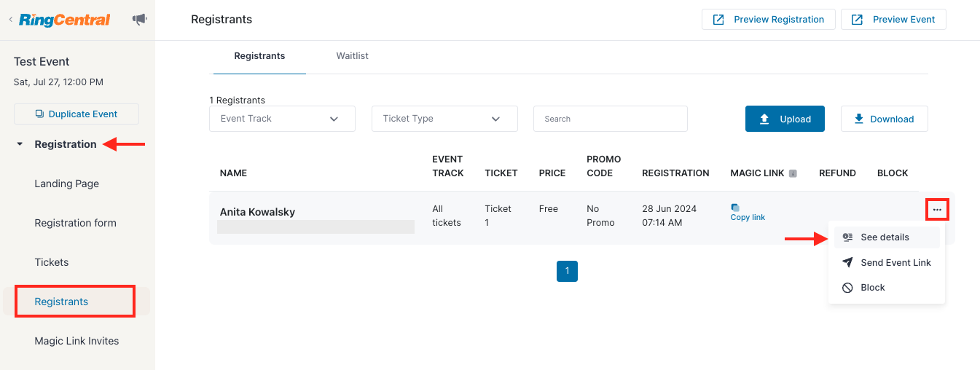Click the Magic Link info icon

[793, 173]
